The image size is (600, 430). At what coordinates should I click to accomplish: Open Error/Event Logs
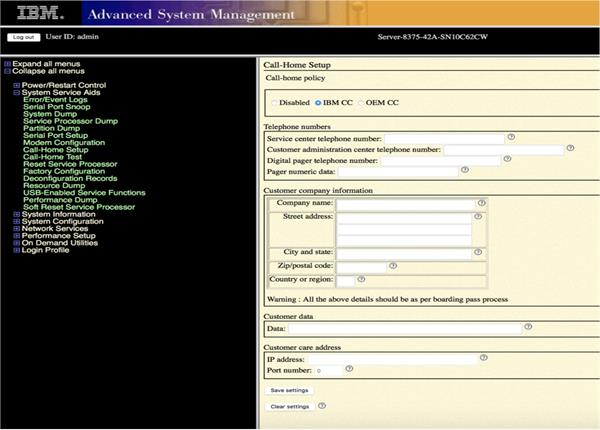pyautogui.click(x=55, y=99)
